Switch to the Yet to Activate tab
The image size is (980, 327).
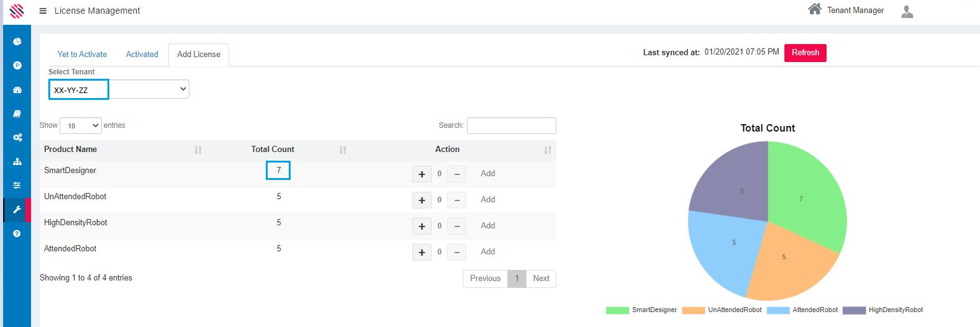[82, 55]
